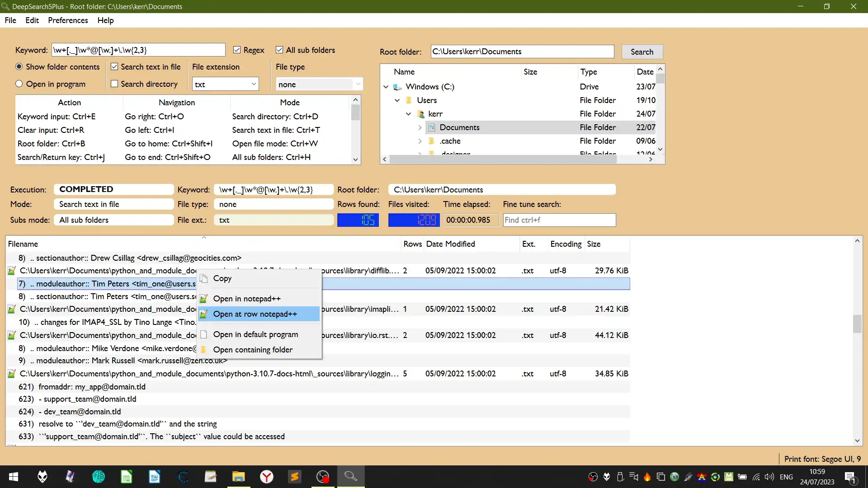
Task: Uncheck Search text in file
Action: pos(114,66)
